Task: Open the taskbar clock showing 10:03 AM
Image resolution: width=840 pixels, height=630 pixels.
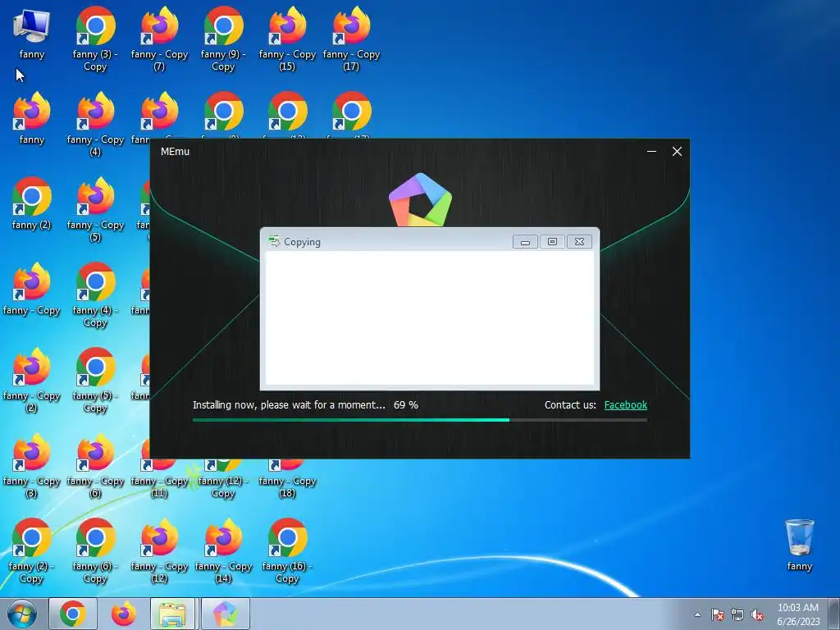Action: pyautogui.click(x=797, y=614)
